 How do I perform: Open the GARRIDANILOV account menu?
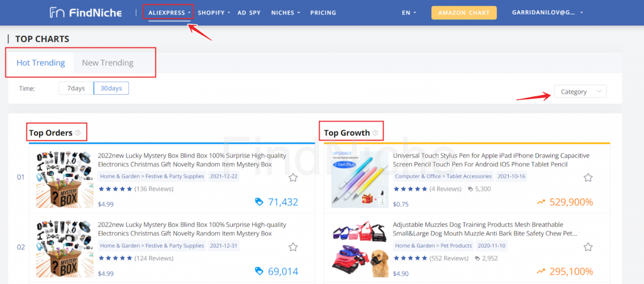pos(548,13)
